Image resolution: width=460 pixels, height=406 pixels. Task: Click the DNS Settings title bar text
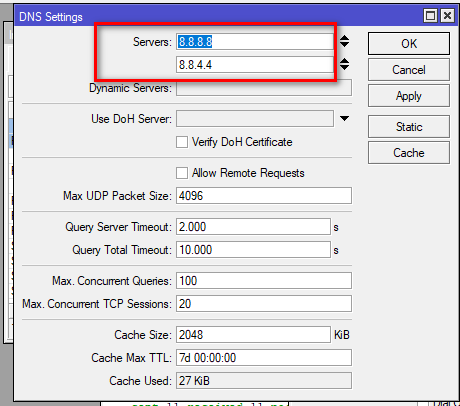pyautogui.click(x=51, y=17)
